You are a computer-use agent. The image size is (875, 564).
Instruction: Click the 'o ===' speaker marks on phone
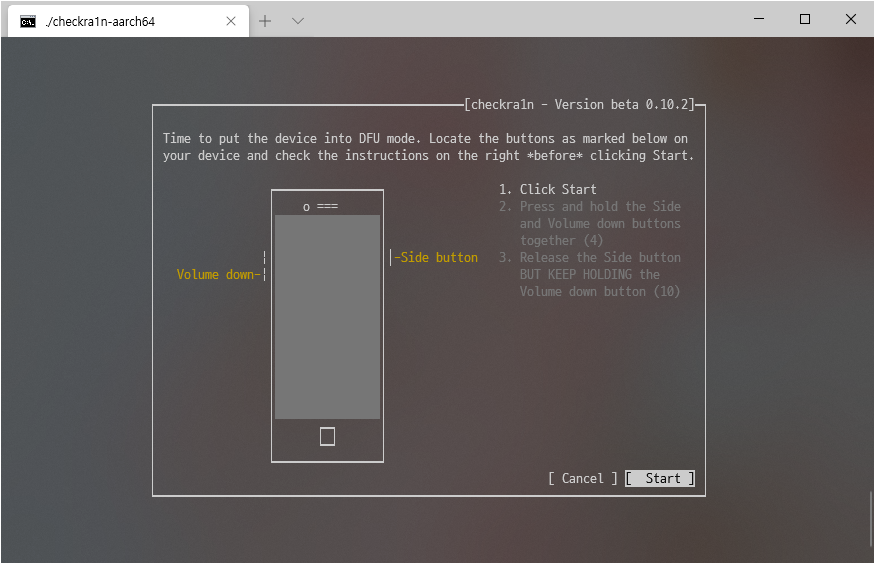(x=320, y=207)
